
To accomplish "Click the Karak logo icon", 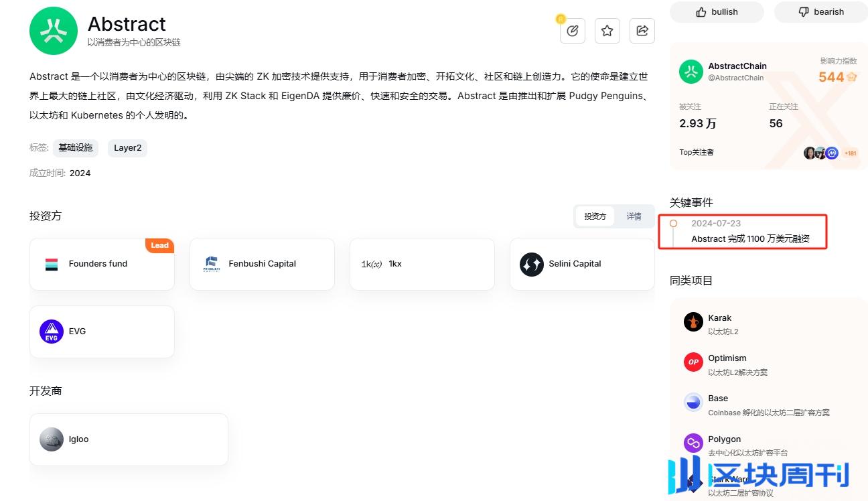I will (x=693, y=322).
